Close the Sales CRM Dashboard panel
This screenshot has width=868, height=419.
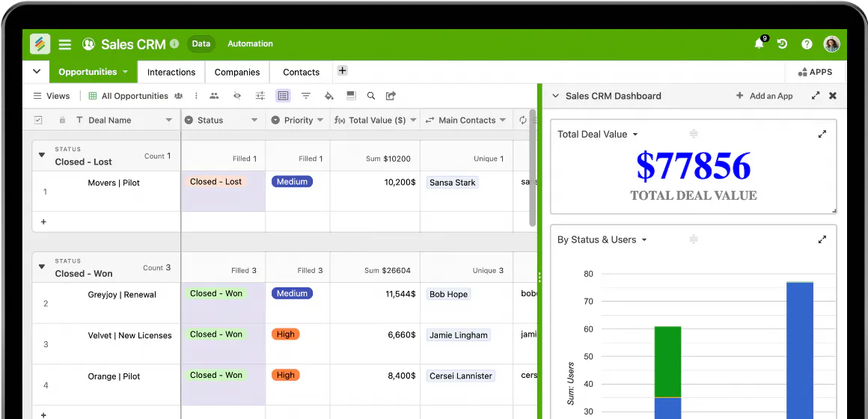pyautogui.click(x=833, y=96)
